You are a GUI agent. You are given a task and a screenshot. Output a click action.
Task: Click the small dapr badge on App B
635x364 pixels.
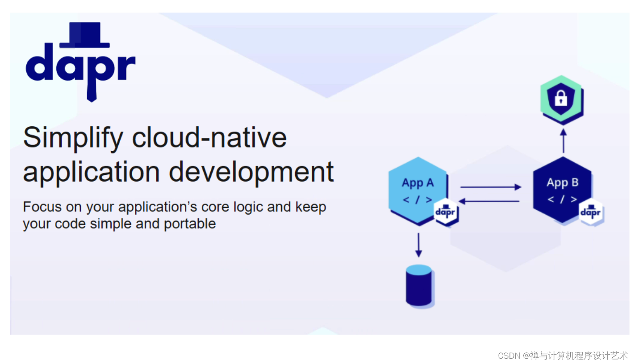(590, 212)
